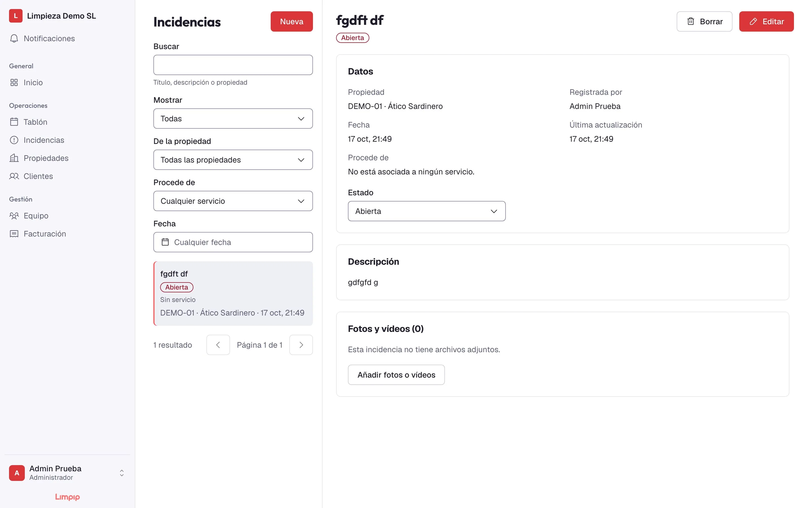This screenshot has width=812, height=508.
Task: Click the Página 1 de 1 text
Action: coord(259,345)
